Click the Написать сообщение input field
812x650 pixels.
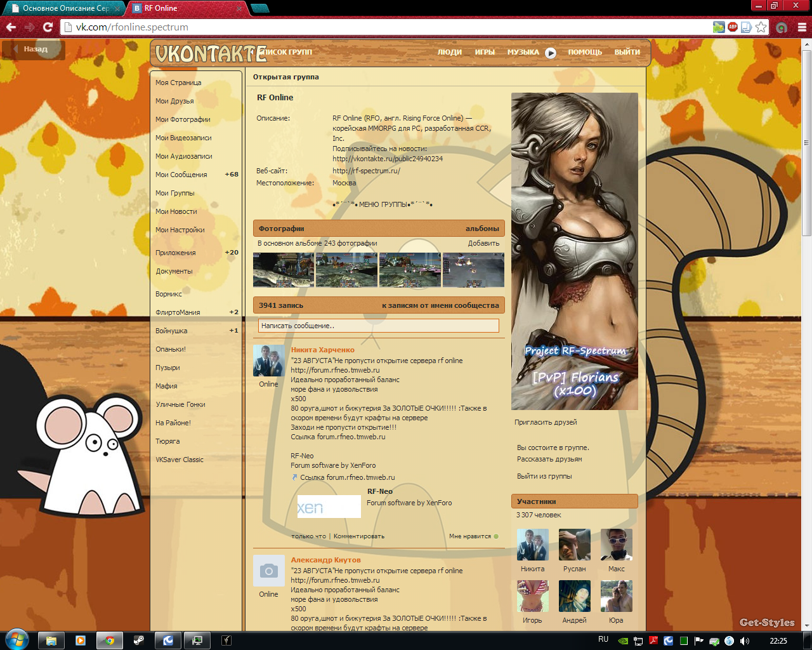tap(379, 326)
